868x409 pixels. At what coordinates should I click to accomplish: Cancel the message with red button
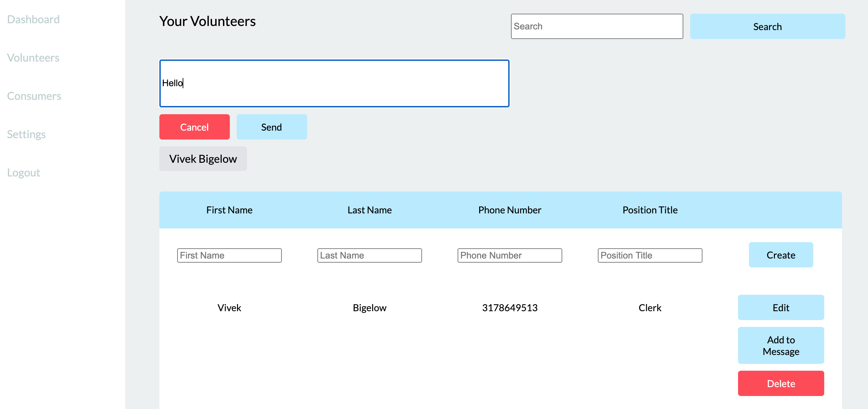pos(194,127)
